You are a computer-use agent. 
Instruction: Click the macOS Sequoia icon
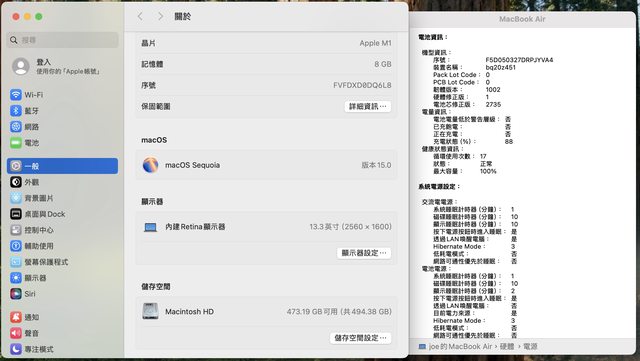(x=150, y=165)
